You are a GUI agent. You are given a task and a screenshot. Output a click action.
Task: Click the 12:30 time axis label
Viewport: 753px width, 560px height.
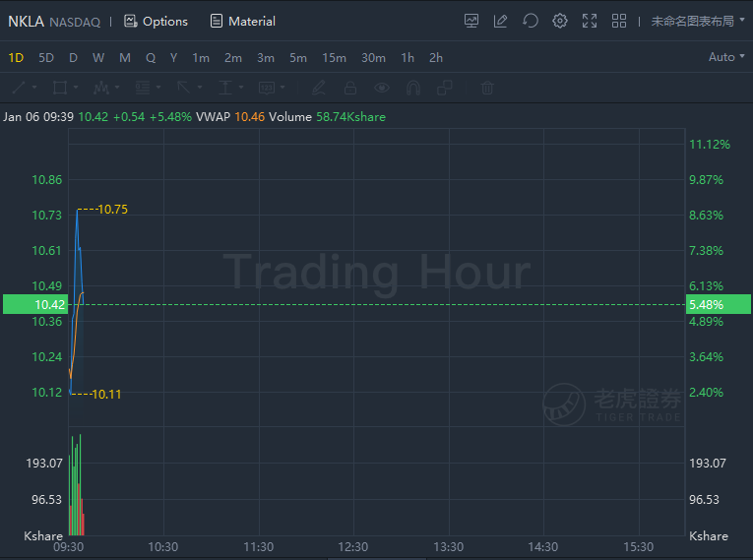tap(353, 547)
